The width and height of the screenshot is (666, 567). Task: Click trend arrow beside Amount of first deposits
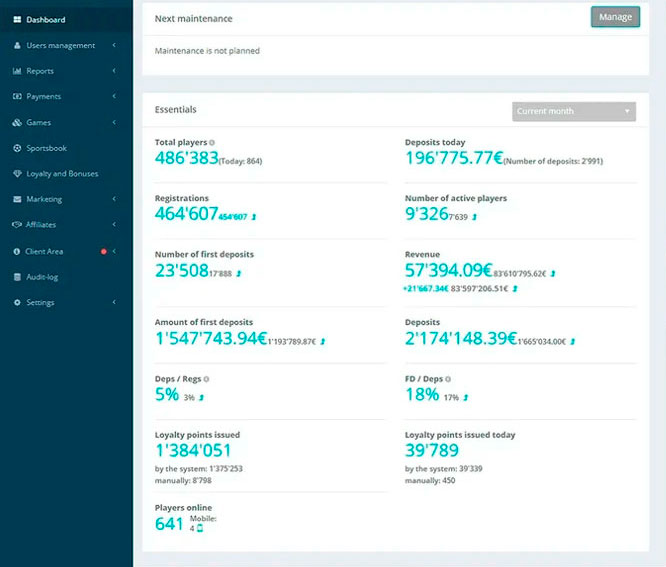pyautogui.click(x=323, y=341)
